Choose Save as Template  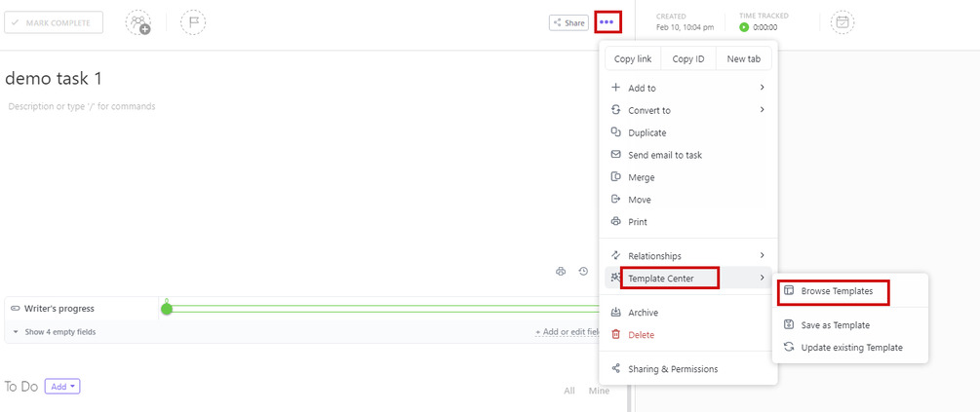tap(850, 325)
